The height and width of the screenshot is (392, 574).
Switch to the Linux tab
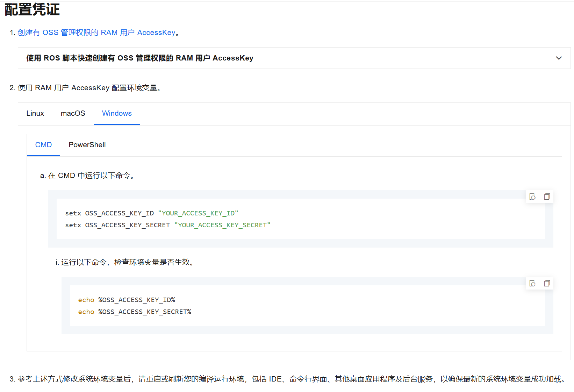(35, 113)
